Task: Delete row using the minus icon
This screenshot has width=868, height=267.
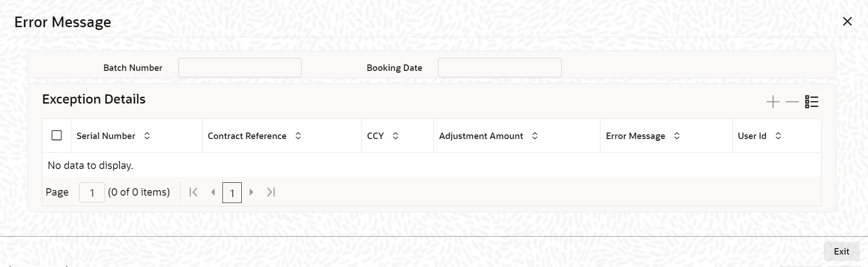Action: [x=792, y=102]
